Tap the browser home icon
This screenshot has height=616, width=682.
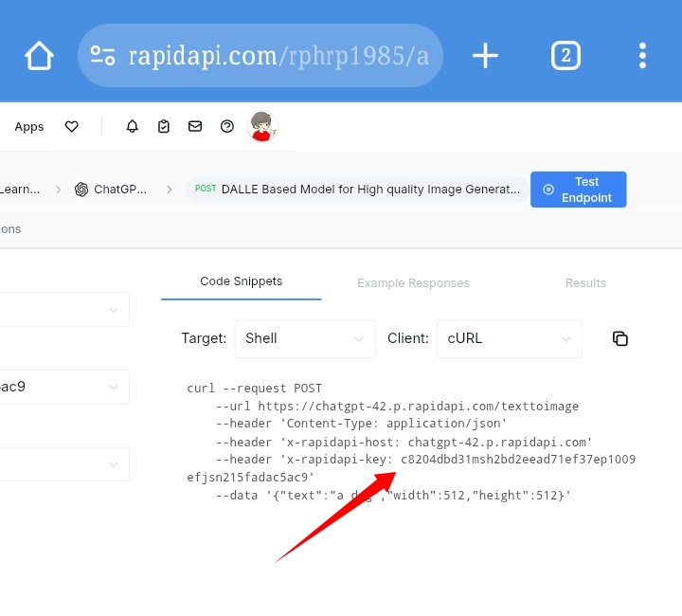39,56
